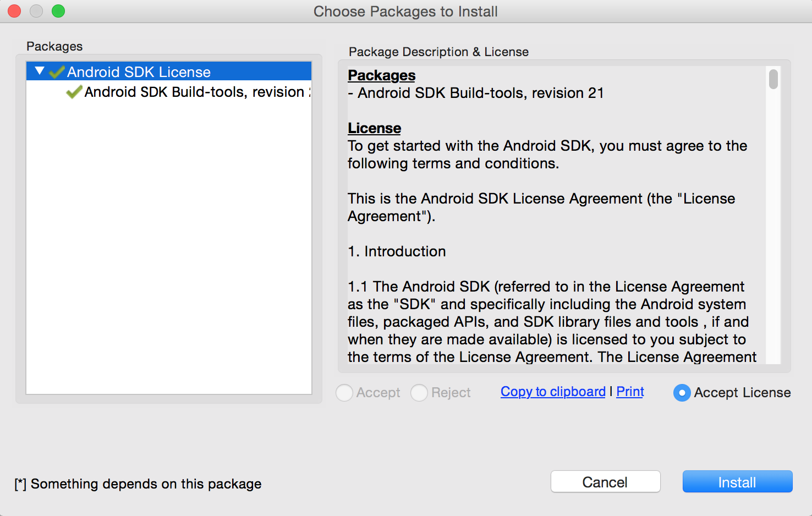The width and height of the screenshot is (812, 516).
Task: Select the Android SDK License tree item
Action: click(x=138, y=71)
